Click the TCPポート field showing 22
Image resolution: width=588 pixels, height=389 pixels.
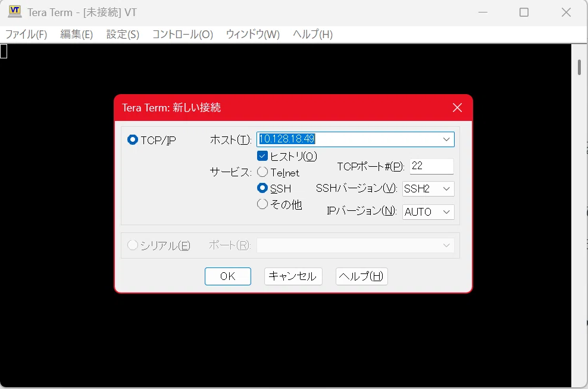click(x=431, y=166)
